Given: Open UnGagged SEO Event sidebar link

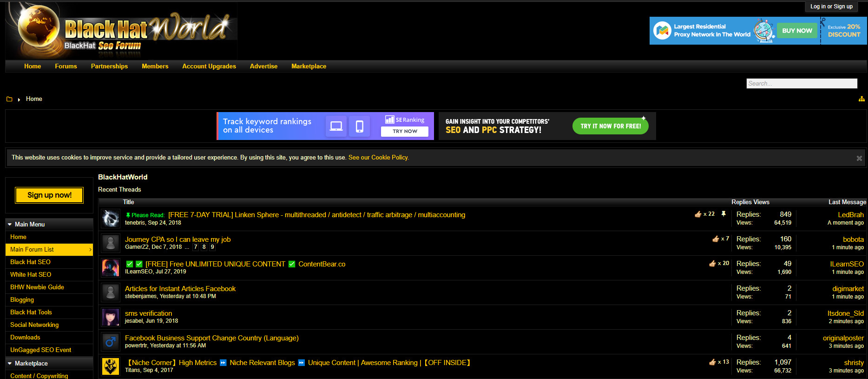Looking at the screenshot, I should point(49,350).
